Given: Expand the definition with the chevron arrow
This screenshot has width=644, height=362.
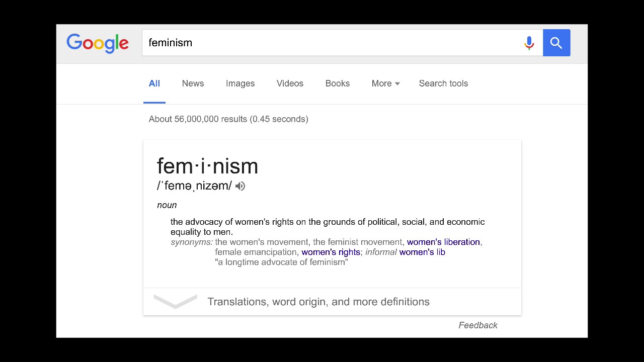Looking at the screenshot, I should (175, 301).
